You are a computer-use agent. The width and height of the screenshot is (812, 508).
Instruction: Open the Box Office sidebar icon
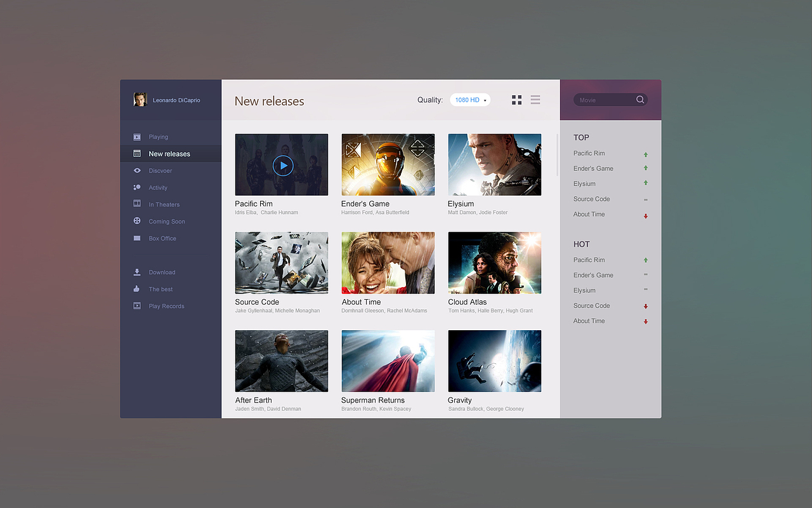point(137,238)
